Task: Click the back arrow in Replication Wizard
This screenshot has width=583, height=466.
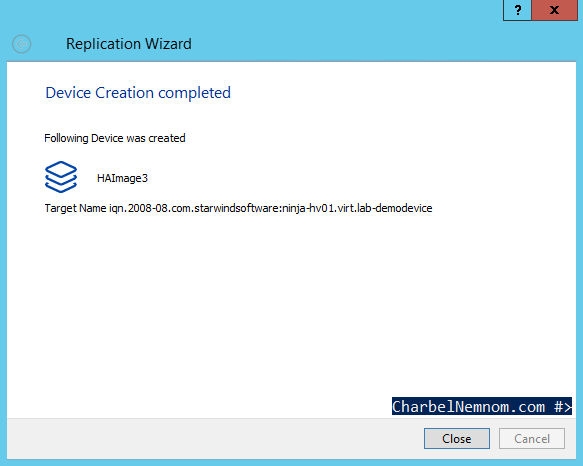Action: [22, 44]
